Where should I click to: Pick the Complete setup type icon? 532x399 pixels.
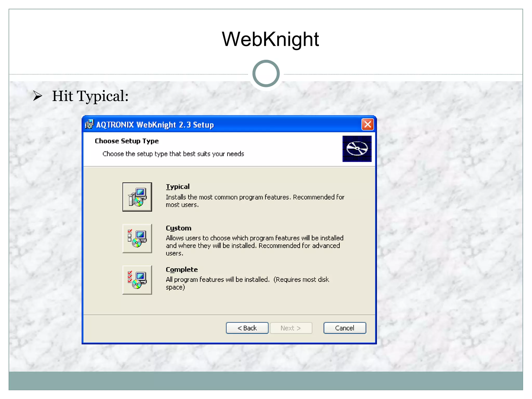click(137, 280)
